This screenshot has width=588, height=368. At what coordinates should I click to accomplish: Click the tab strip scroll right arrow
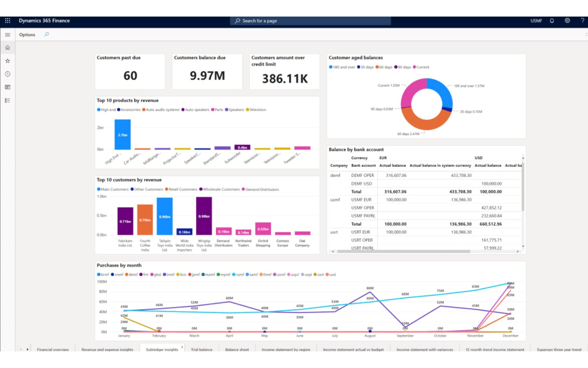pyautogui.click(x=27, y=349)
